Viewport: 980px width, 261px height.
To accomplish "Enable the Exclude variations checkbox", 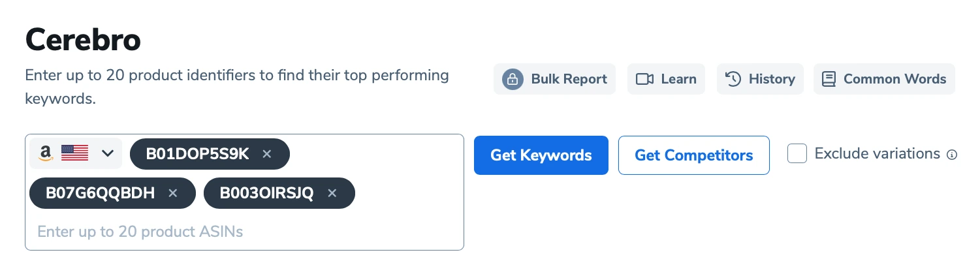I will point(797,154).
